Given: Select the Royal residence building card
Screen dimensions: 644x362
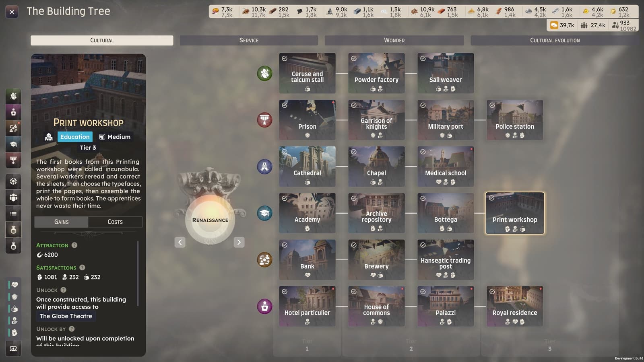Looking at the screenshot, I should 515,306.
